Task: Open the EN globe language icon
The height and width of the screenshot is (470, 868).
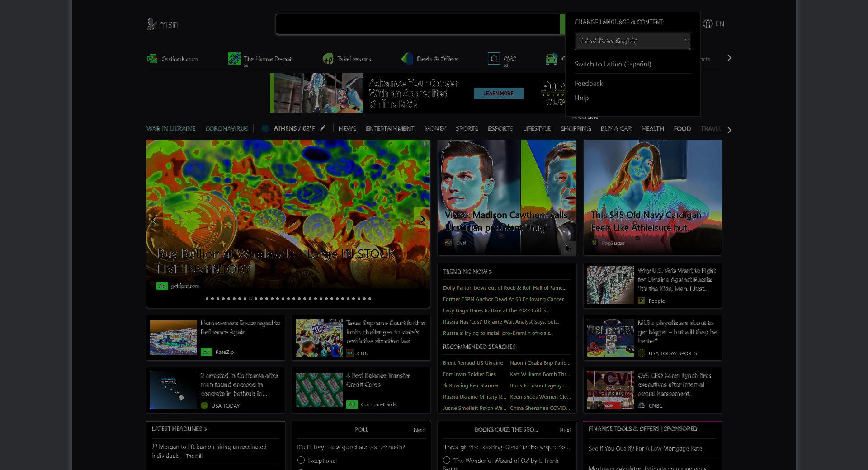Action: tap(708, 24)
